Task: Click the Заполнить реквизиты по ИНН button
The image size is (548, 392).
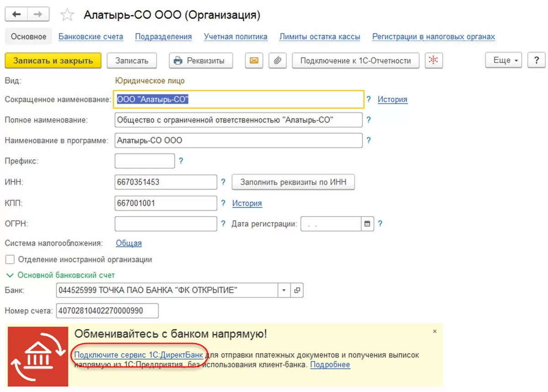Action: tap(293, 182)
